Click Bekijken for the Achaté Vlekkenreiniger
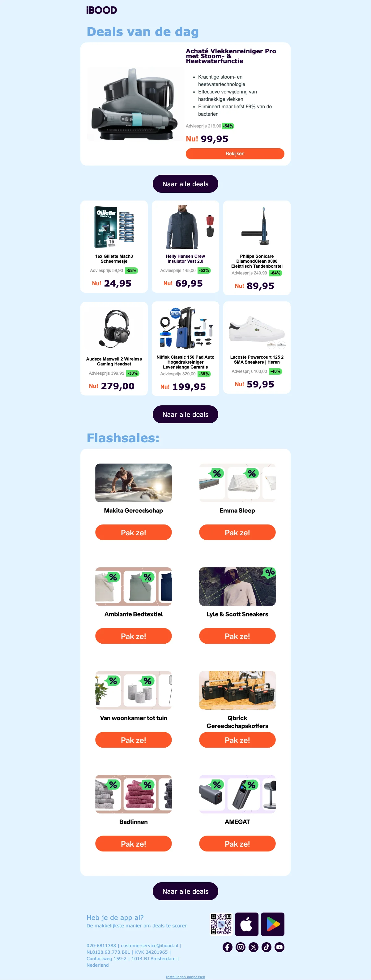 [235, 154]
